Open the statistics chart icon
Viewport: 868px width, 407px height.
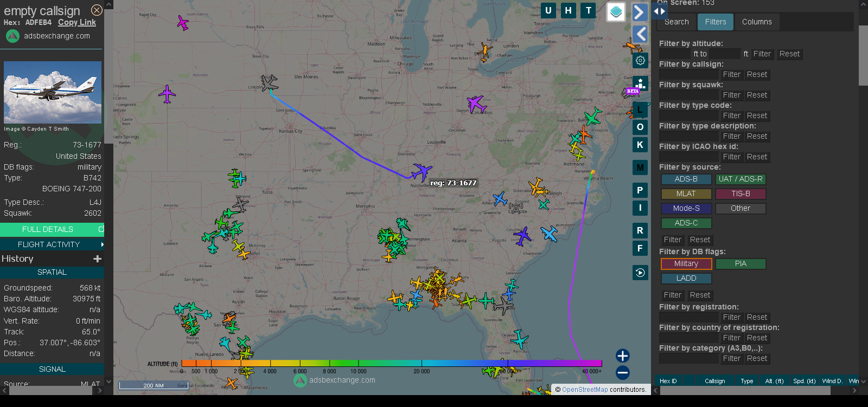pyautogui.click(x=640, y=83)
